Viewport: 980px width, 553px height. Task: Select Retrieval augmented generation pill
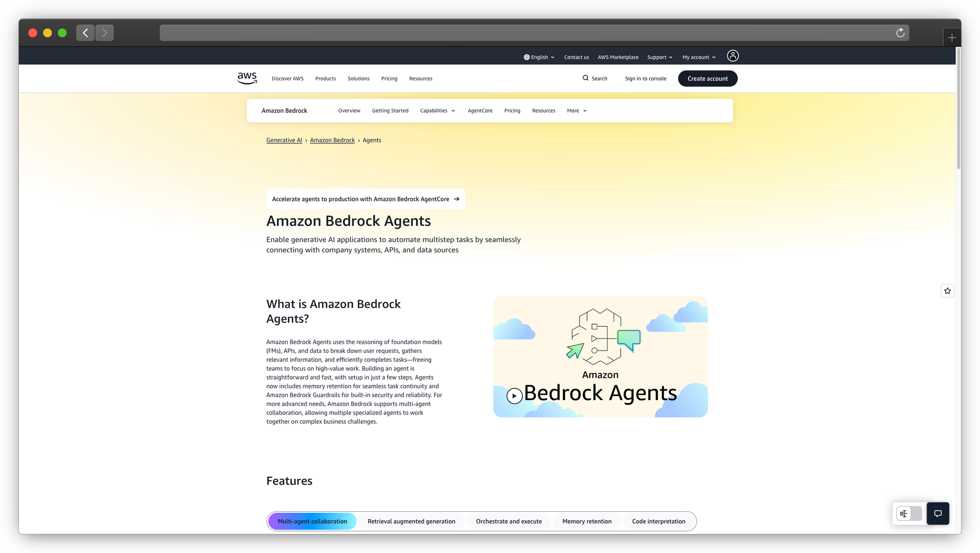coord(411,521)
